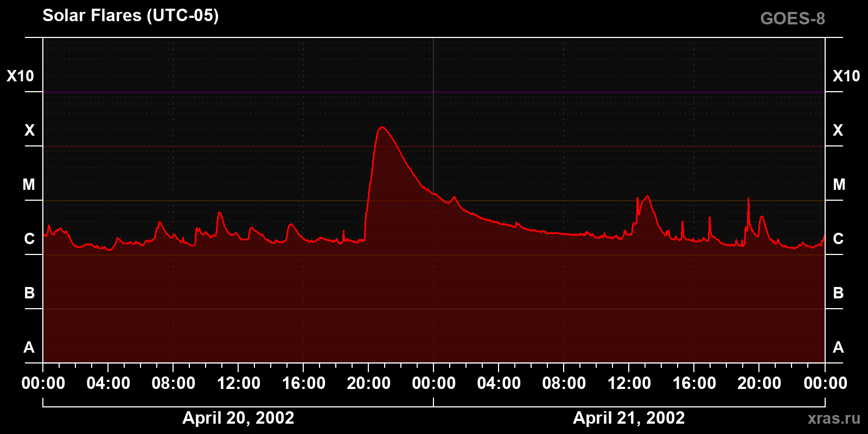Click the peak of the X-class flare curve

coord(382,127)
